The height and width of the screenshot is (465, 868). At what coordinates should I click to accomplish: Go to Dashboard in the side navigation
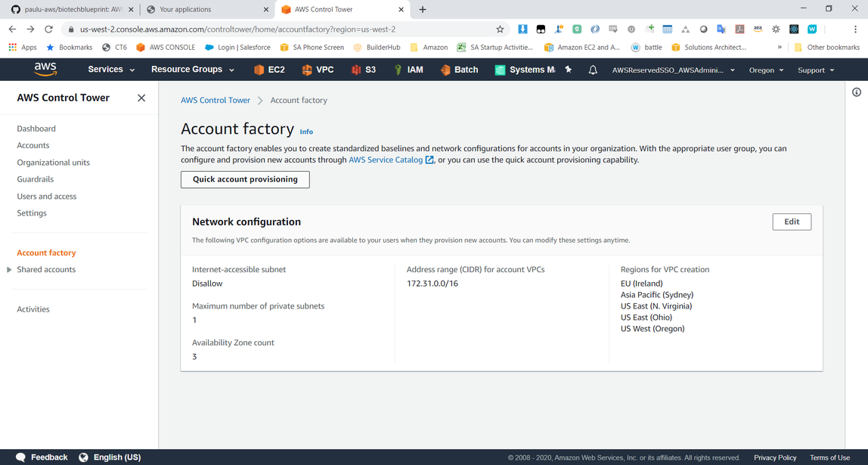coord(36,129)
